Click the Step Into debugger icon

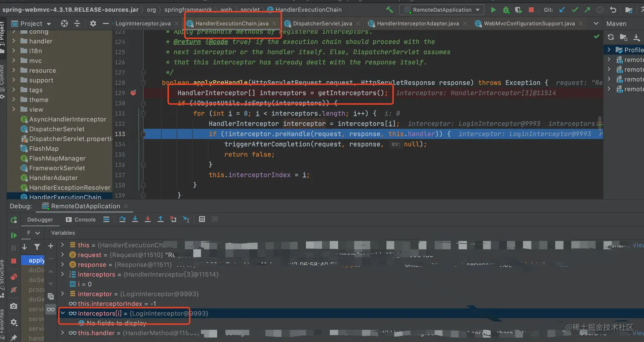[135, 219]
